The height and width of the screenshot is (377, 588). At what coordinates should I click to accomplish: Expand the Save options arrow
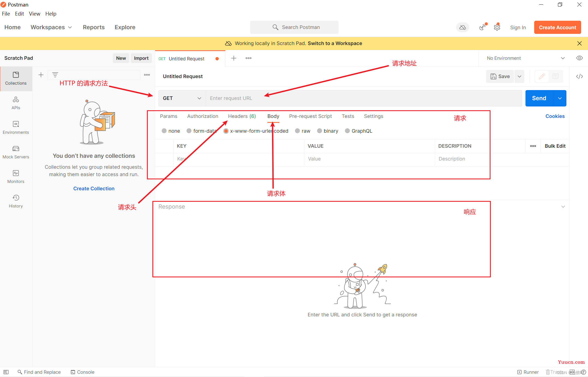click(519, 76)
